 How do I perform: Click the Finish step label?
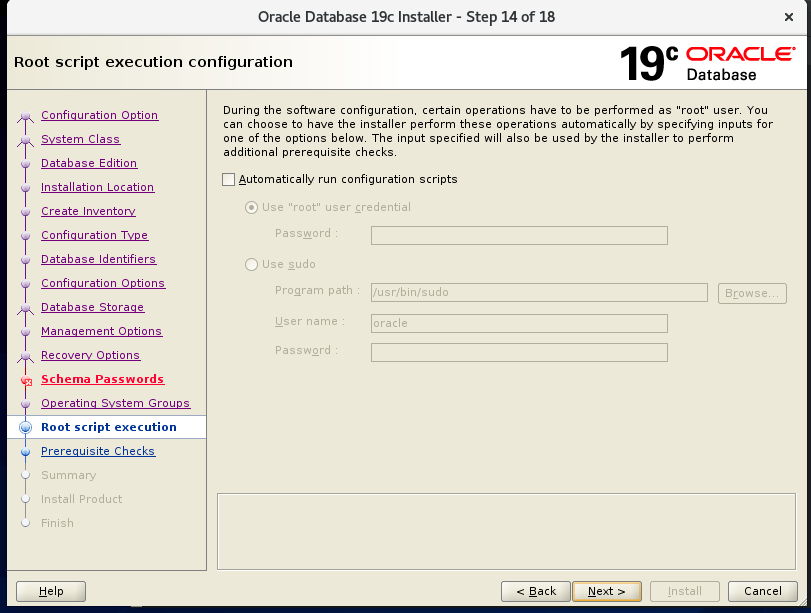[x=57, y=523]
